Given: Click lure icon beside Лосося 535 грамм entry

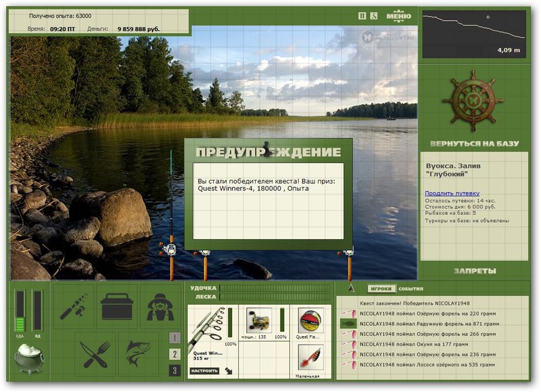Looking at the screenshot, I should click(x=349, y=364).
